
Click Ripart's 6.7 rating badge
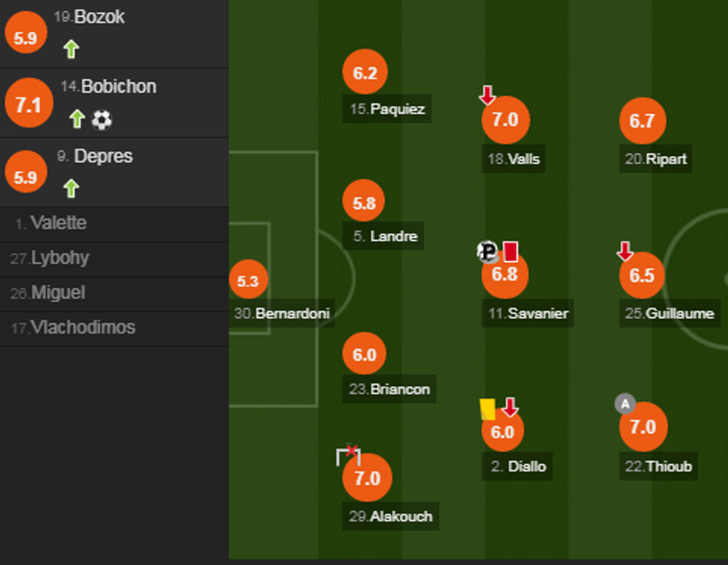(642, 120)
